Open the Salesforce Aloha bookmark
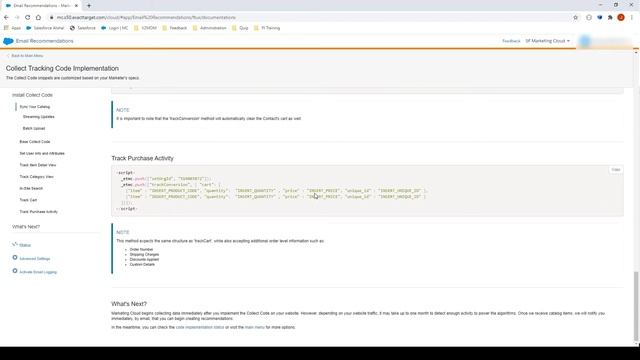The height and width of the screenshot is (360, 640). 45,28
